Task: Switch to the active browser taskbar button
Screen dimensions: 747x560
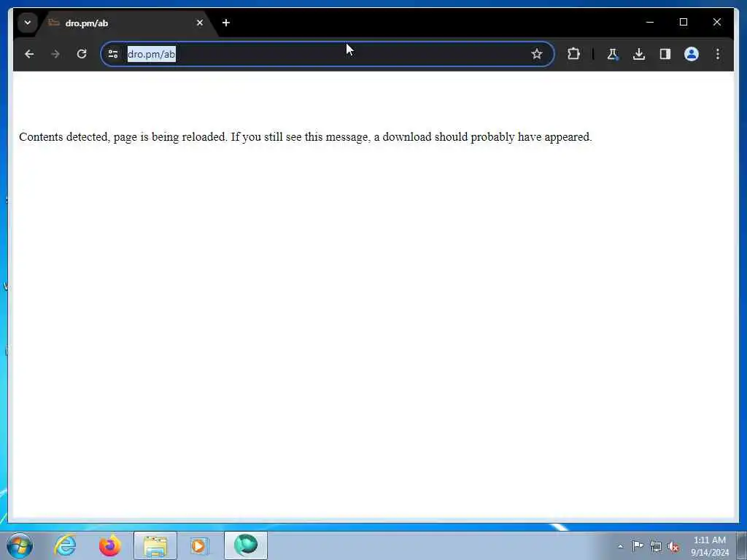Action: (246, 545)
